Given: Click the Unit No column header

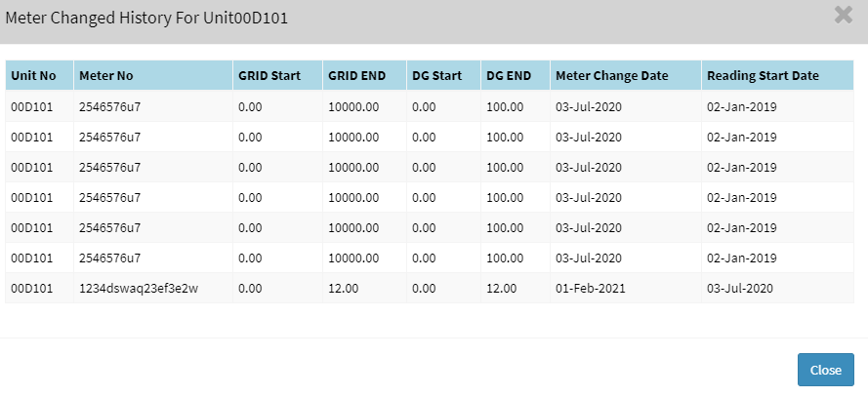Looking at the screenshot, I should pyautogui.click(x=32, y=76).
